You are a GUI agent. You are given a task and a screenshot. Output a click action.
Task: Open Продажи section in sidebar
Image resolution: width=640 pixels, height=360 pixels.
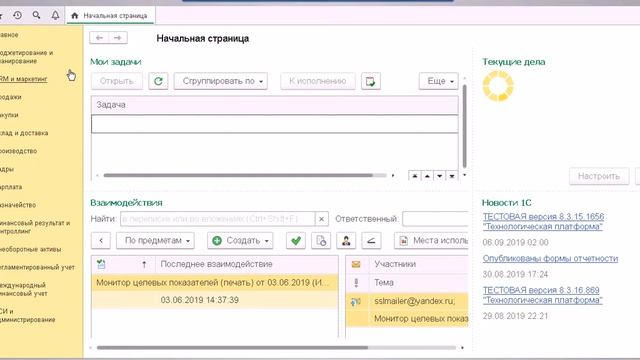11,97
